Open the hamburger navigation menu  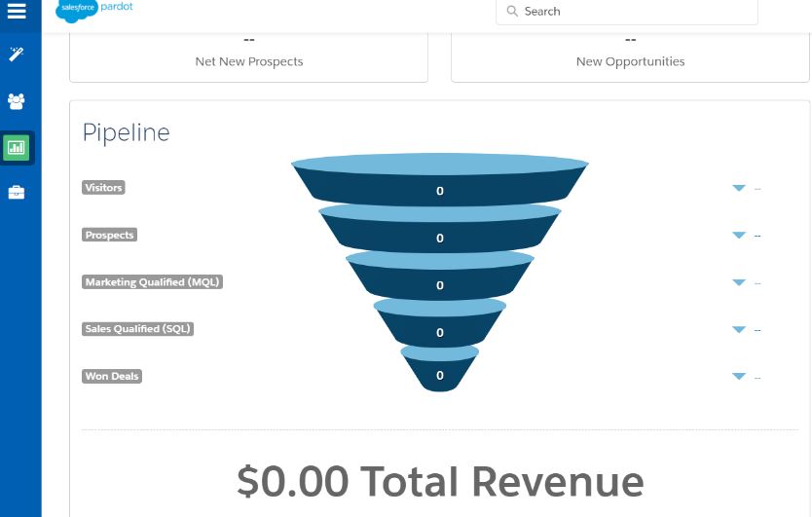click(17, 11)
